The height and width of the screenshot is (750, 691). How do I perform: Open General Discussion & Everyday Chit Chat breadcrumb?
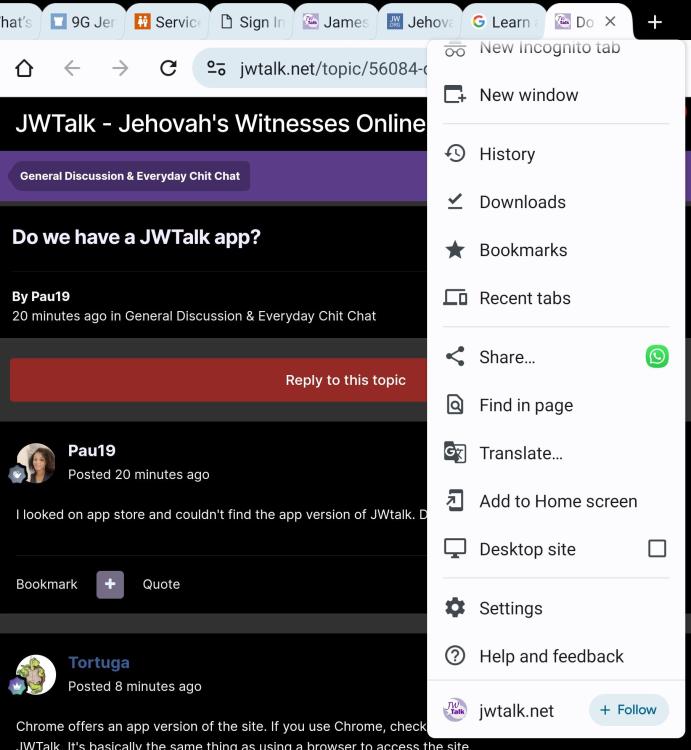coord(129,176)
